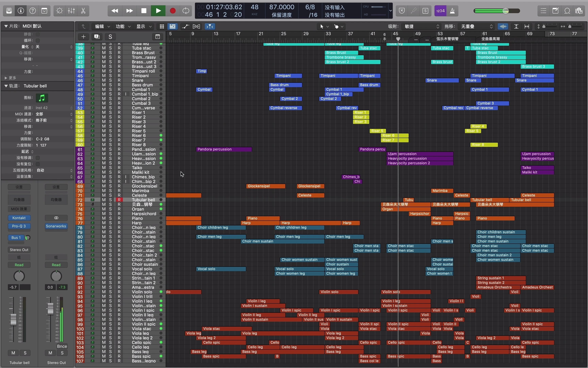Open the 冻结模式 dropdown
This screenshot has width=588, height=368.
(x=54, y=120)
